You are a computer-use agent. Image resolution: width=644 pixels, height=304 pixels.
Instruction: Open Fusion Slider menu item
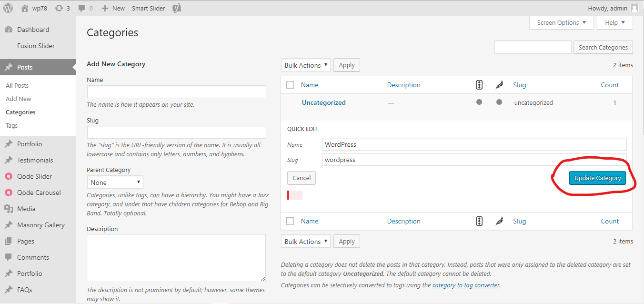click(36, 46)
